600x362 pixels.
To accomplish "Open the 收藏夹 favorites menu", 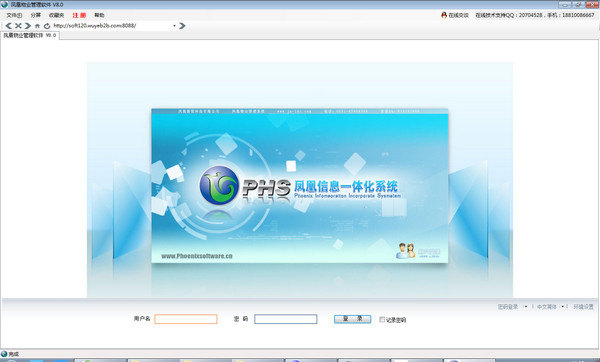I will [56, 15].
